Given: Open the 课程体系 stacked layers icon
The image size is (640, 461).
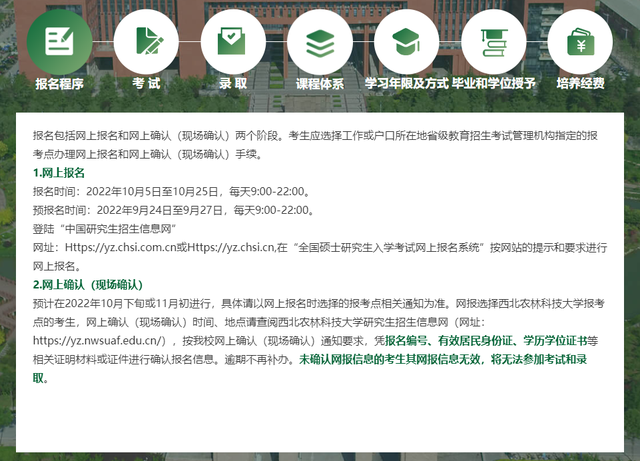Looking at the screenshot, I should pyautogui.click(x=320, y=42).
